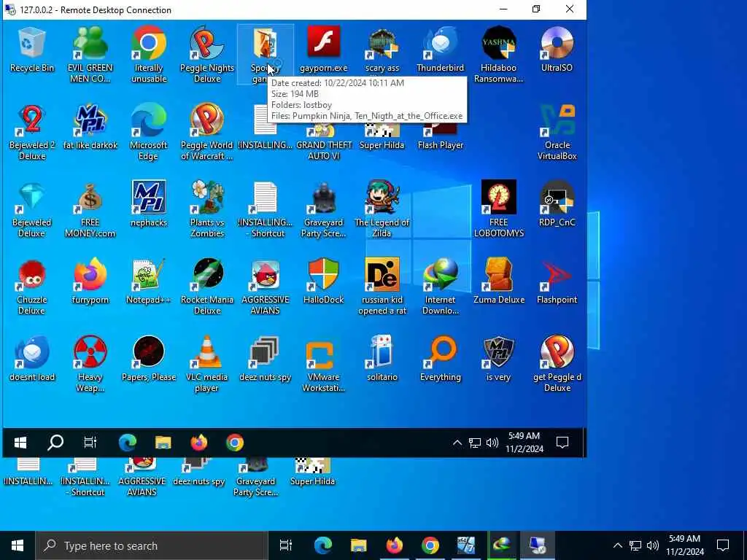Image resolution: width=747 pixels, height=560 pixels.
Task: Click the host Start button
Action: (18, 545)
